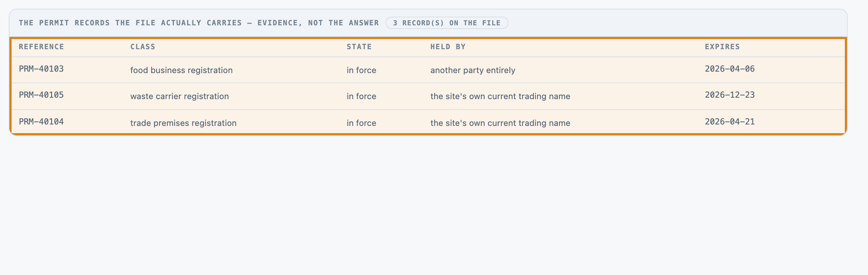Select 'trade premises registration' class cell

183,123
